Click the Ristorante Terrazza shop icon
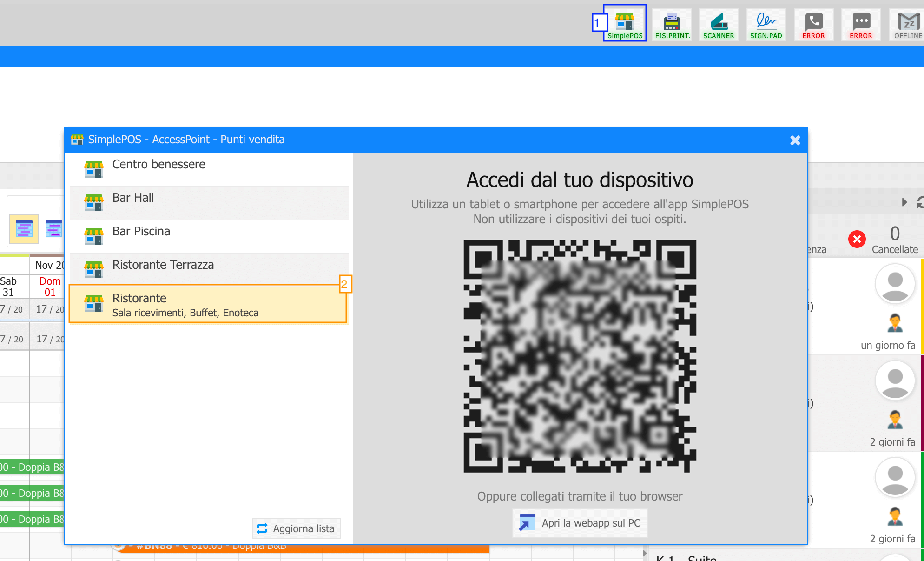The image size is (924, 561). (93, 270)
